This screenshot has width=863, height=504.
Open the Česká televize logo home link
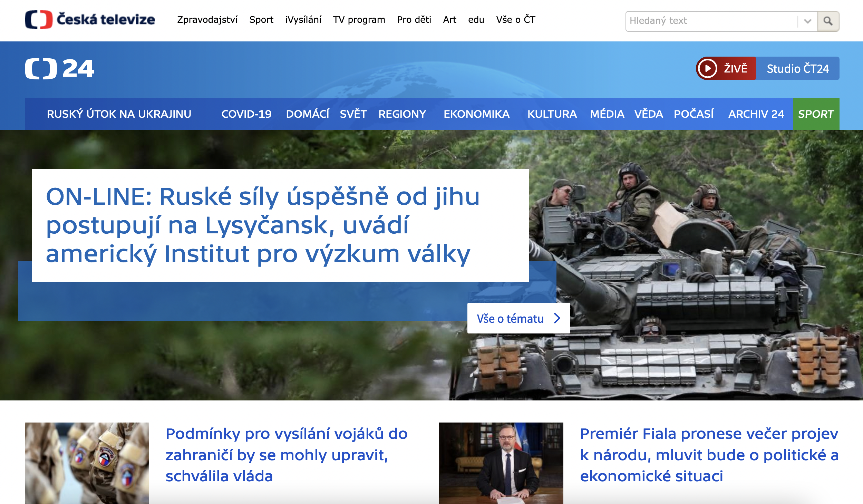[x=90, y=20]
